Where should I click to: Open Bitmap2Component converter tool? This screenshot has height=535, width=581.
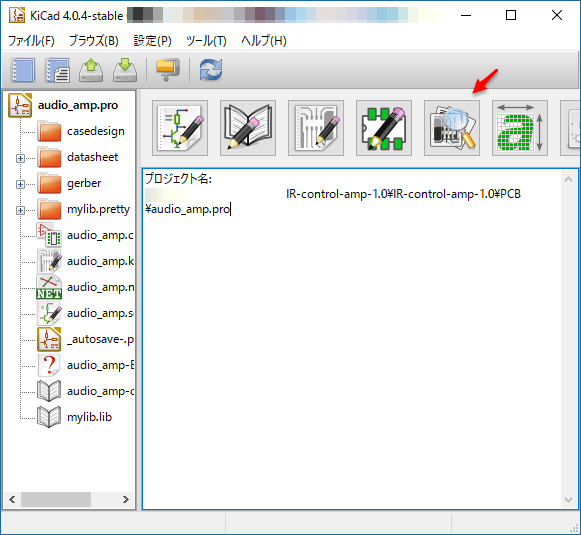[x=520, y=128]
